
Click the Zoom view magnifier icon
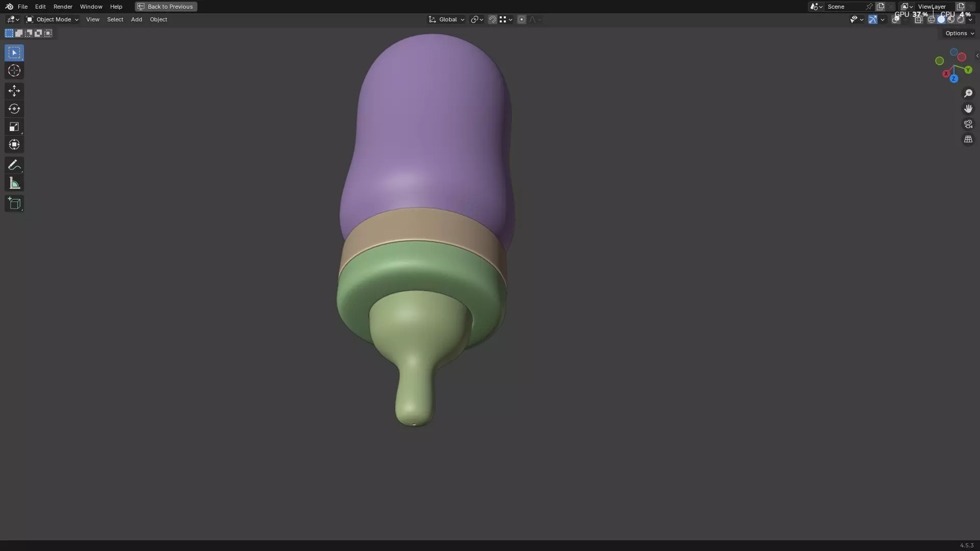(968, 93)
